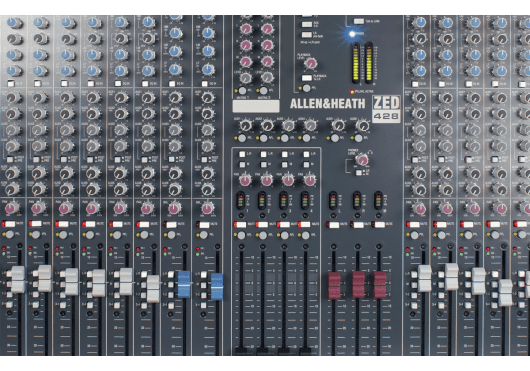Viewport: 530px width, 371px height.
Task: Push the AFL button for group 2
Action: 263,235
